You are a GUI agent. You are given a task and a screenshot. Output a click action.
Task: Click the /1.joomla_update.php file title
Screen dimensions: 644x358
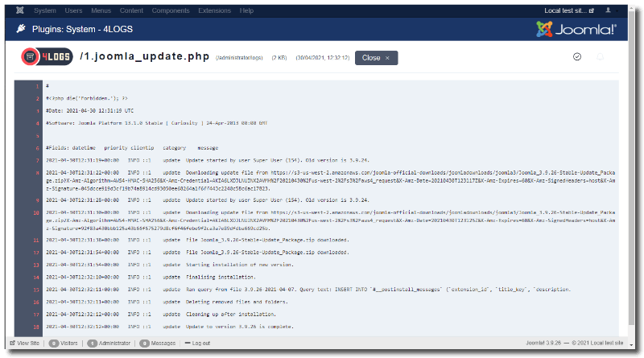145,56
